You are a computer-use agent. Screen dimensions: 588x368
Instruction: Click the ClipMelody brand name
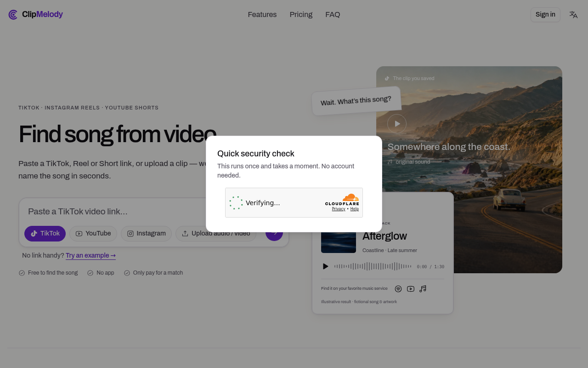[42, 15]
